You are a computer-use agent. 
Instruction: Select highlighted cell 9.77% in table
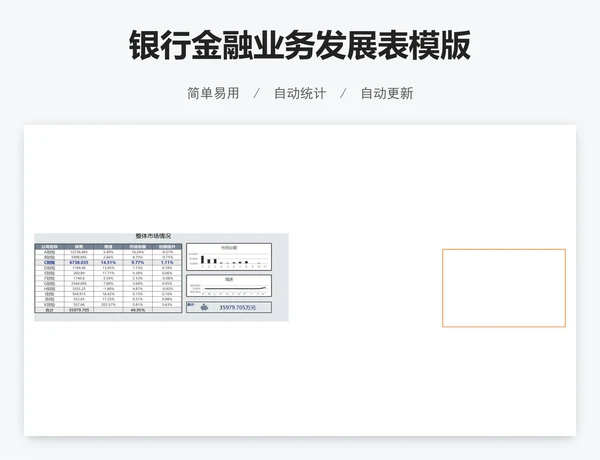pyautogui.click(x=138, y=263)
